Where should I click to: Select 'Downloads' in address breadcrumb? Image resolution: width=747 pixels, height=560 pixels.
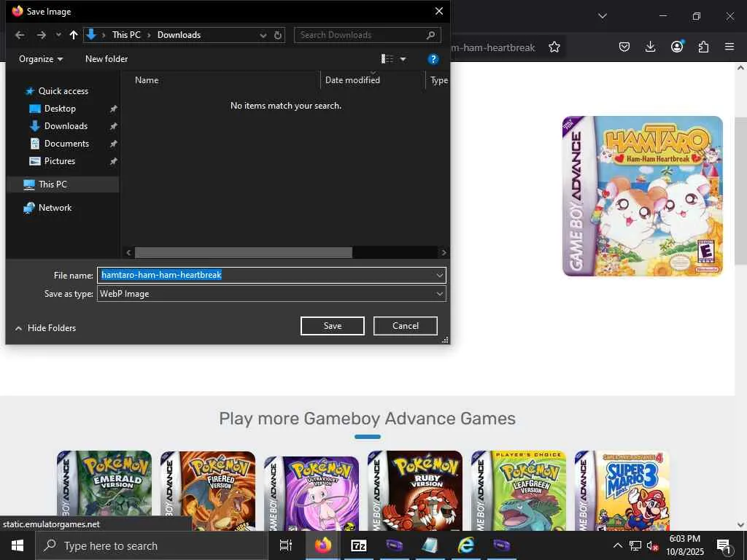coord(179,35)
